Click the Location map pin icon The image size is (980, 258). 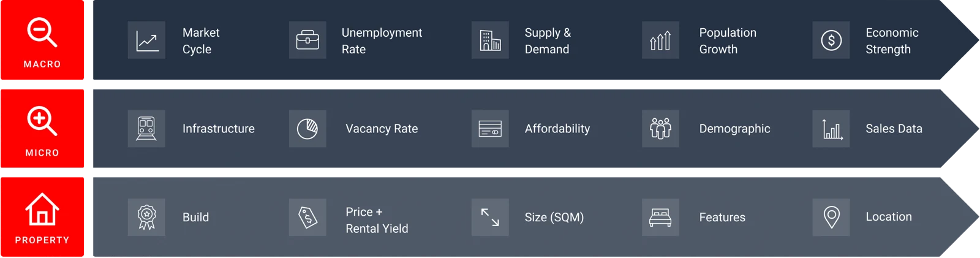click(831, 217)
